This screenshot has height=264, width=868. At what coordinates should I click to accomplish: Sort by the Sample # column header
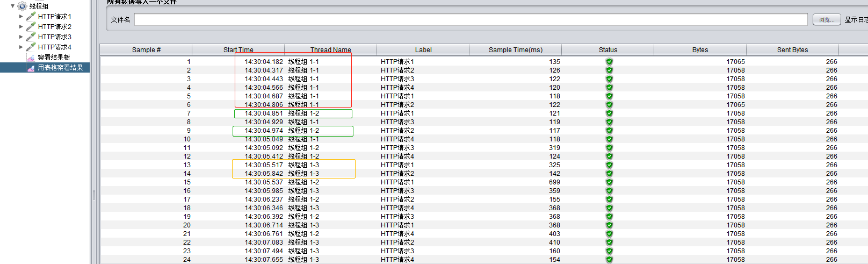coord(146,50)
